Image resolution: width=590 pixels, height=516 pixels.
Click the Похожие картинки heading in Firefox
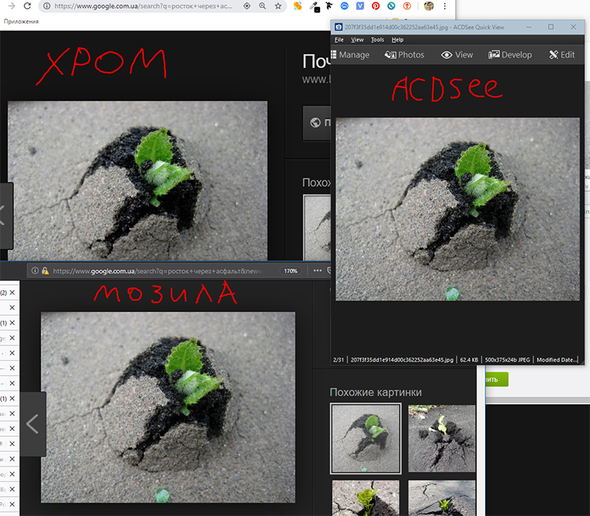coord(376,393)
